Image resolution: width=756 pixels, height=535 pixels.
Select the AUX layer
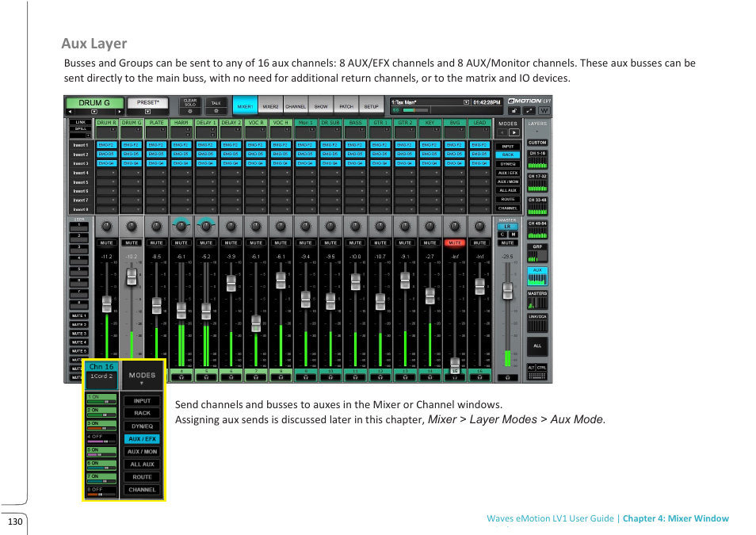[x=537, y=277]
